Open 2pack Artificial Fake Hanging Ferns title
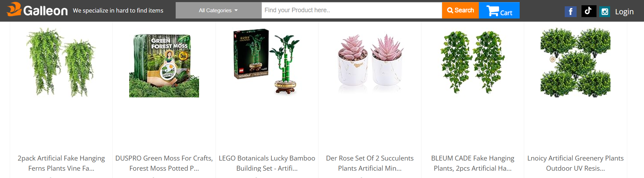 pos(61,163)
